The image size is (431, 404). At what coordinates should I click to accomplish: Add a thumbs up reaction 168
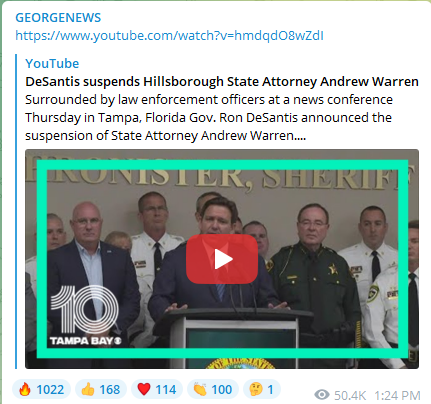(x=101, y=389)
